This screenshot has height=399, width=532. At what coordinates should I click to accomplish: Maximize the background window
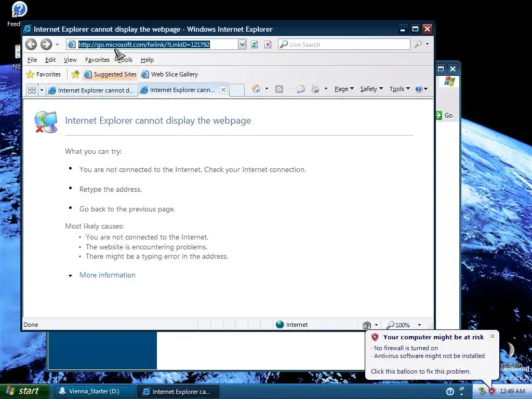[x=441, y=69]
